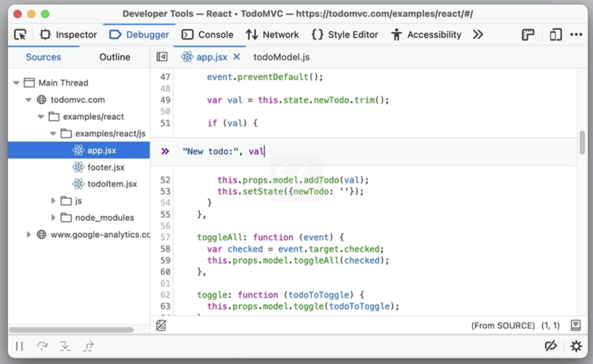Open the Style Editor panel
593x364 pixels.
click(344, 35)
